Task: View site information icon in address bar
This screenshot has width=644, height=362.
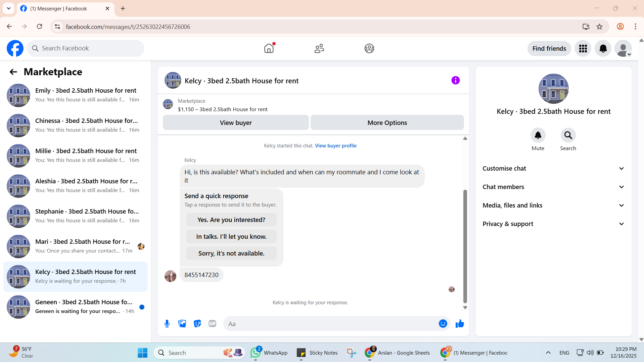Action: [x=57, y=27]
